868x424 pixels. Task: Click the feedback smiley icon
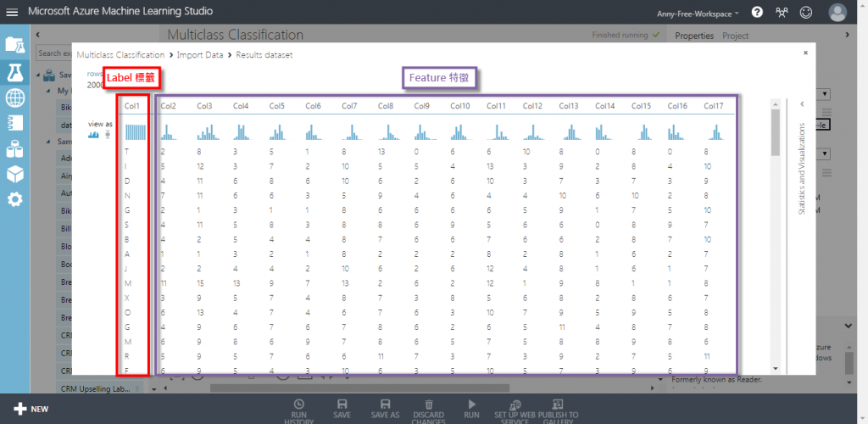806,12
